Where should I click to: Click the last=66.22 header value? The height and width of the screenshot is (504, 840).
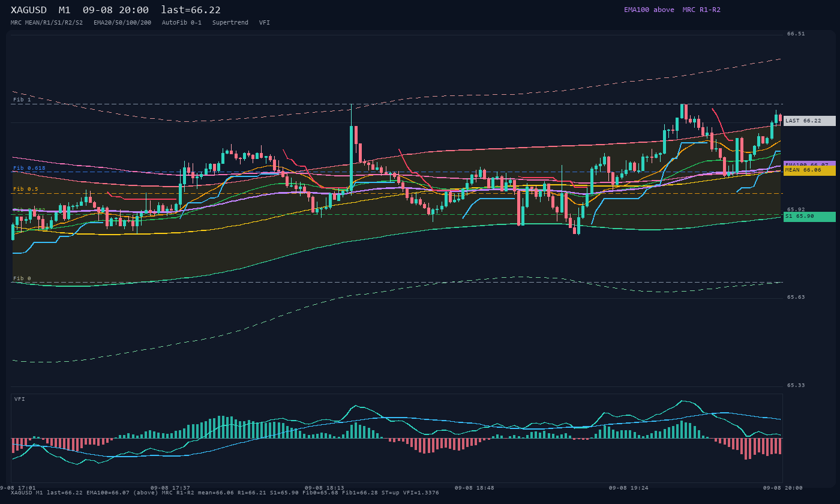pos(191,10)
